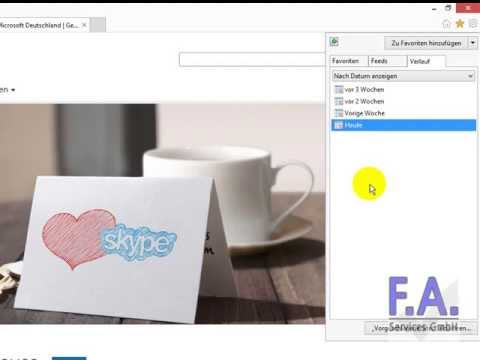Click the pin Favorites Center icon
480x360 pixels.
(x=334, y=42)
